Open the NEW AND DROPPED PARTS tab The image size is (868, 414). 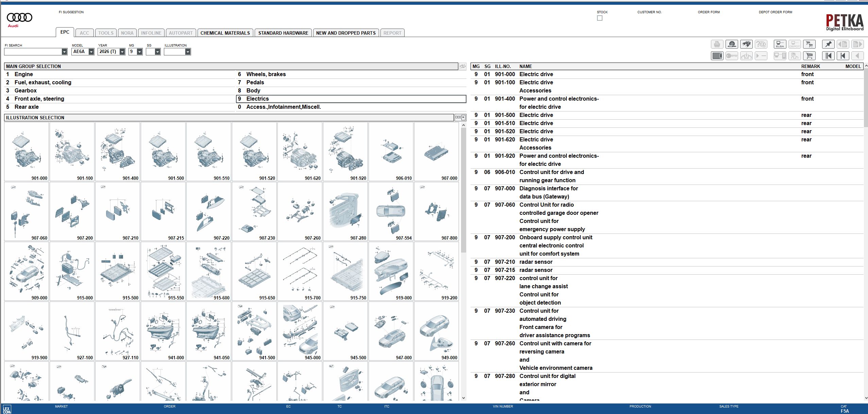tap(345, 33)
